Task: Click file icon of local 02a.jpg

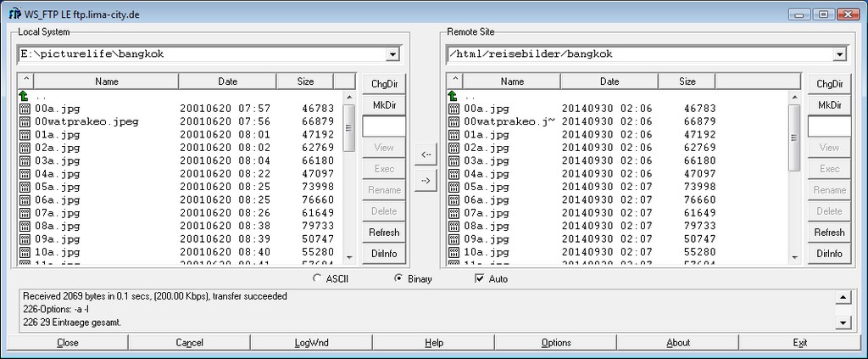Action: pos(25,148)
